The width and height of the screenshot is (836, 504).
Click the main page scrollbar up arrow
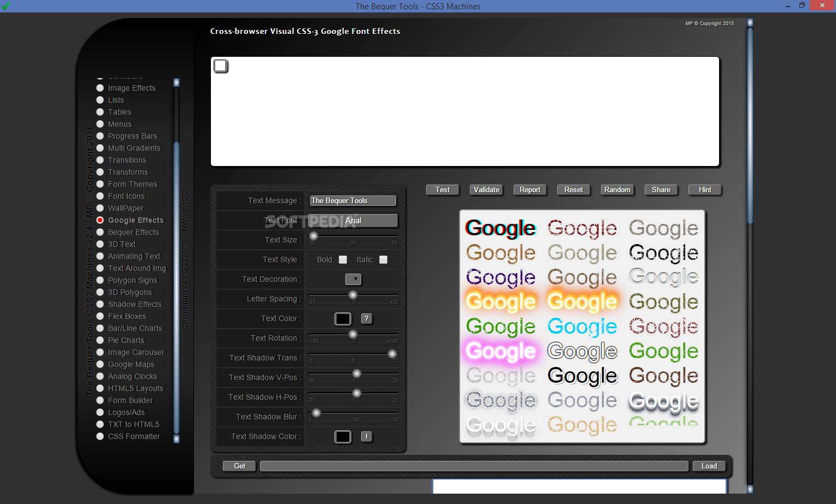(750, 22)
